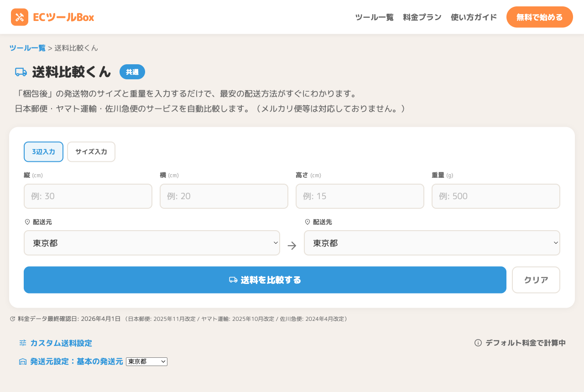
Task: Click the pin icon next to 配送先
Action: click(307, 222)
